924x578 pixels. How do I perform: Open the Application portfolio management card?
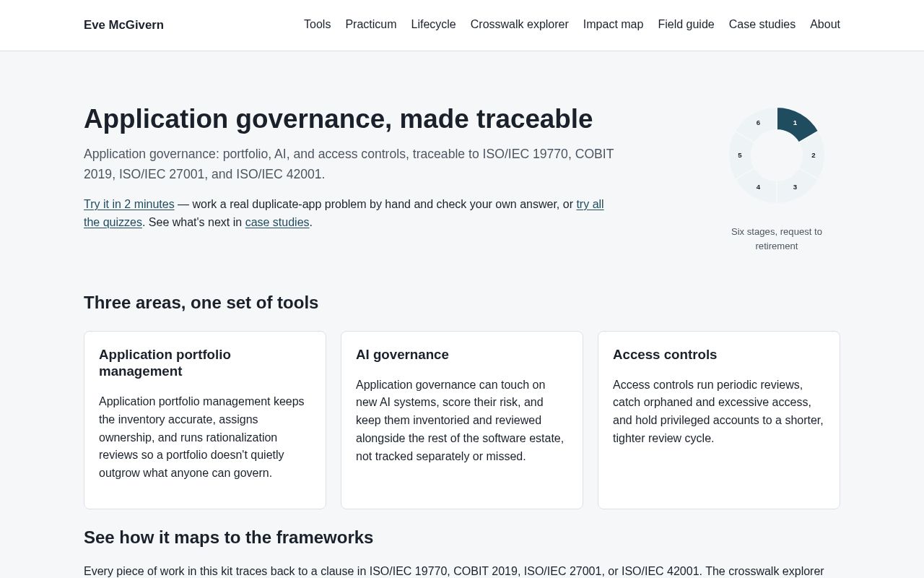click(x=205, y=420)
